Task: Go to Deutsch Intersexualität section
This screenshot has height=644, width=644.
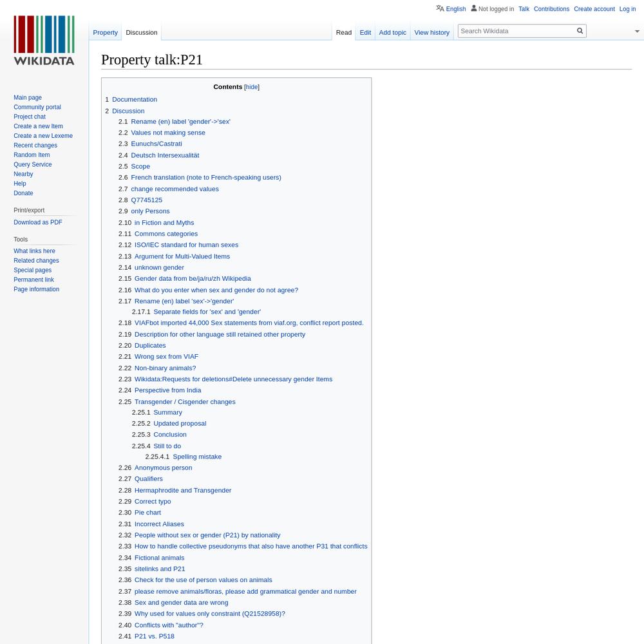Action: [x=165, y=155]
